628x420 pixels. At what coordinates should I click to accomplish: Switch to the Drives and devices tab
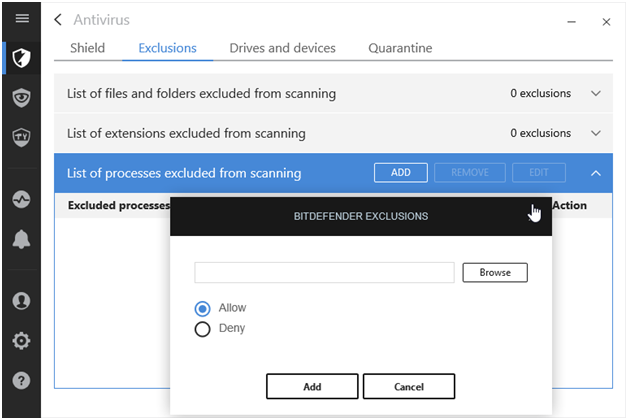pyautogui.click(x=282, y=48)
